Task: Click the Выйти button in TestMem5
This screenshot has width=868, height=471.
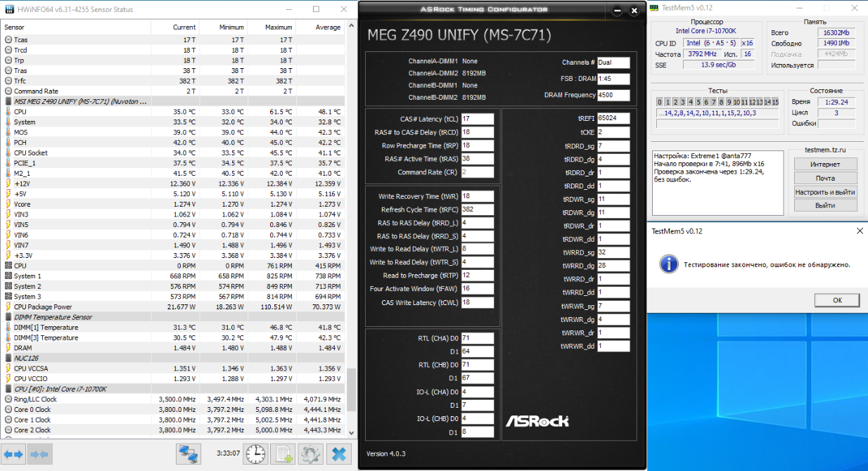Action: pyautogui.click(x=825, y=205)
